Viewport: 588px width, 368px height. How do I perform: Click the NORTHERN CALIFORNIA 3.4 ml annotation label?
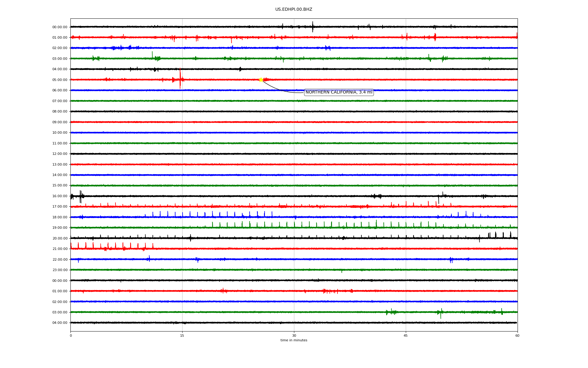coord(339,92)
